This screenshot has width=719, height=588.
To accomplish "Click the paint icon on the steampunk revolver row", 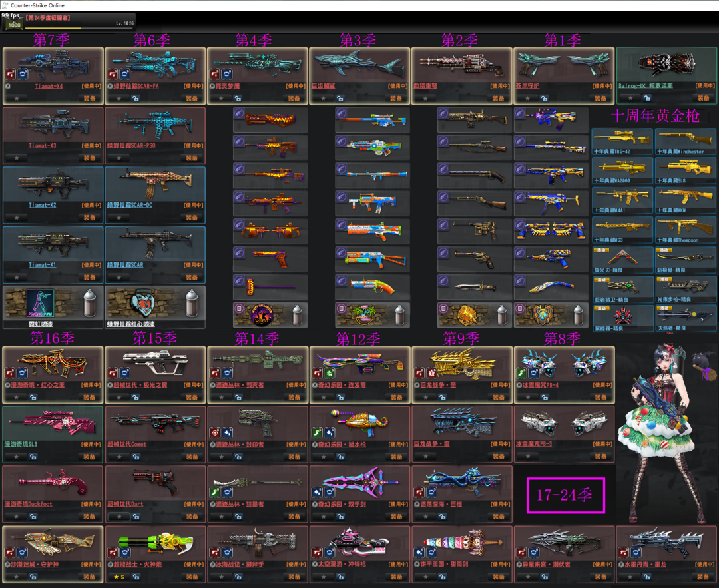I will click(443, 253).
